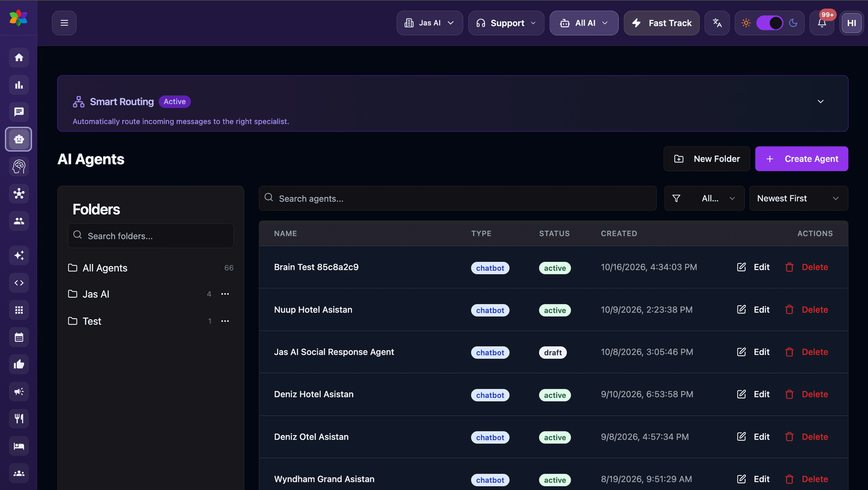Image resolution: width=868 pixels, height=490 pixels.
Task: Open the code brackets sidebar icon
Action: (19, 283)
